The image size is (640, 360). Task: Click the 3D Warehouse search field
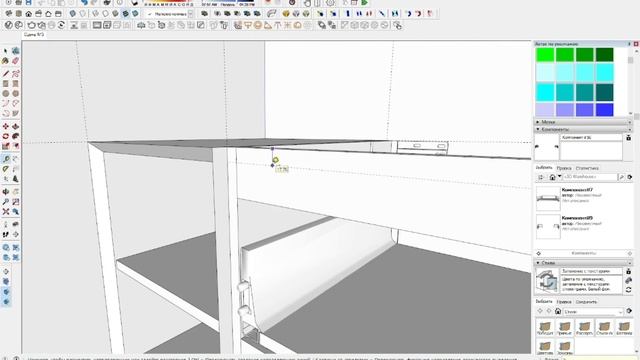590,177
